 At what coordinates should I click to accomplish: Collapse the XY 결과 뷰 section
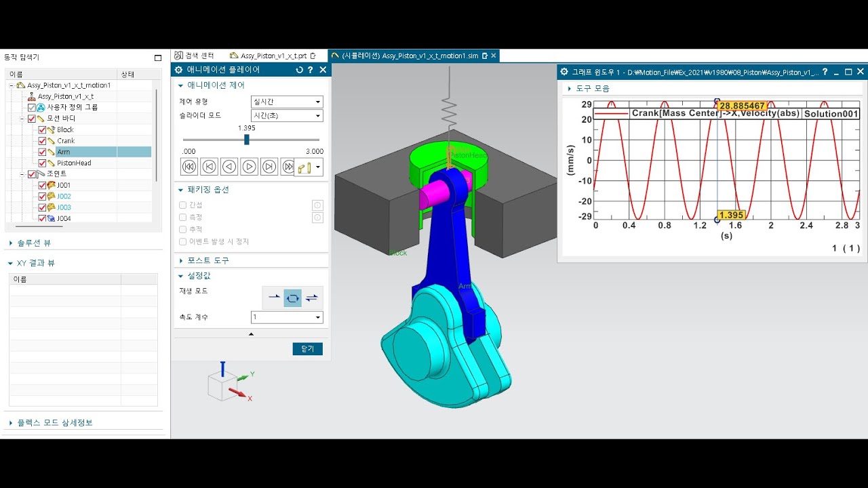31,263
